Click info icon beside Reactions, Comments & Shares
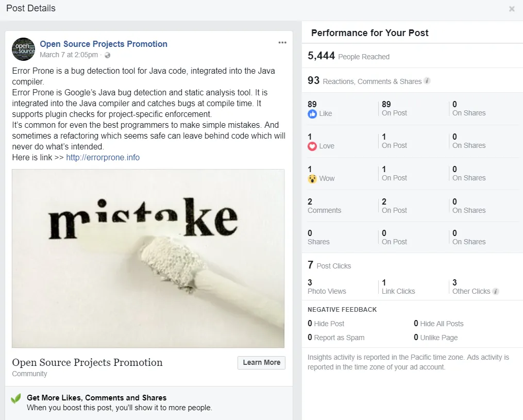This screenshot has width=523, height=420. click(x=427, y=81)
